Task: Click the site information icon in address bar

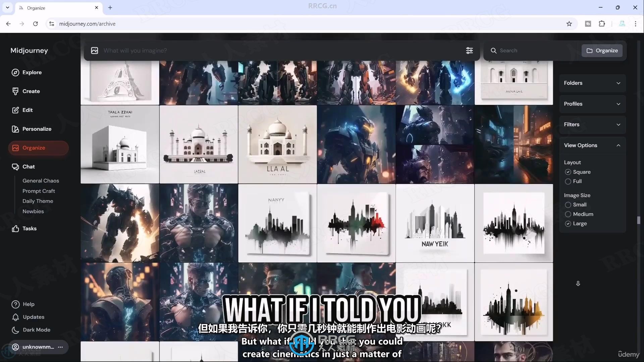Action: point(52,24)
